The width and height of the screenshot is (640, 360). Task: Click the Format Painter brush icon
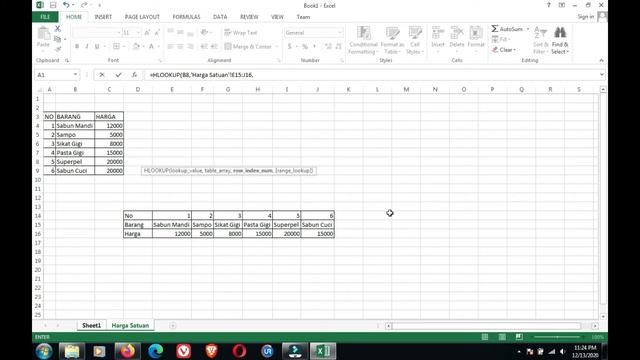[58, 49]
